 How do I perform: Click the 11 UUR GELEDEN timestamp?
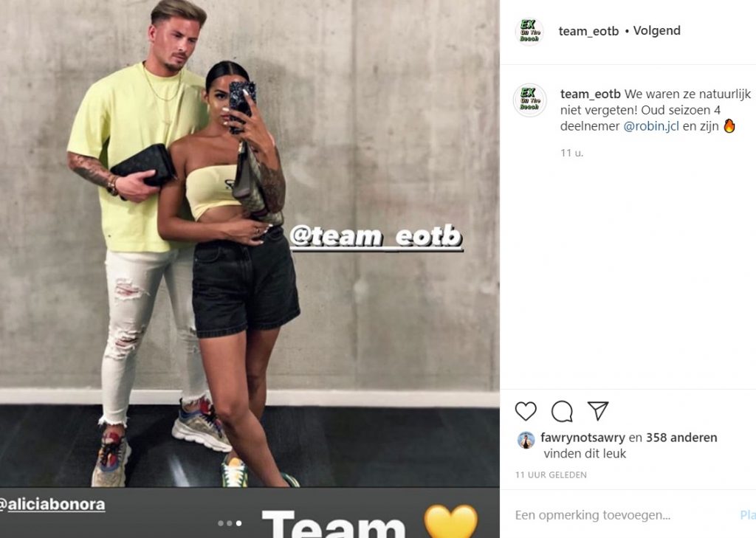(x=551, y=475)
